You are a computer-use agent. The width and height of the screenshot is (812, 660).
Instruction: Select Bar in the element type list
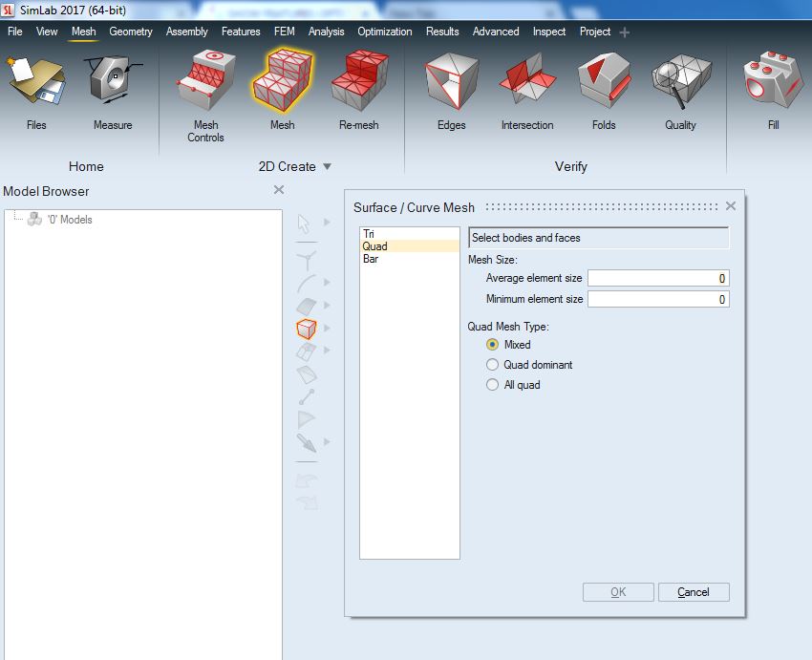point(409,259)
